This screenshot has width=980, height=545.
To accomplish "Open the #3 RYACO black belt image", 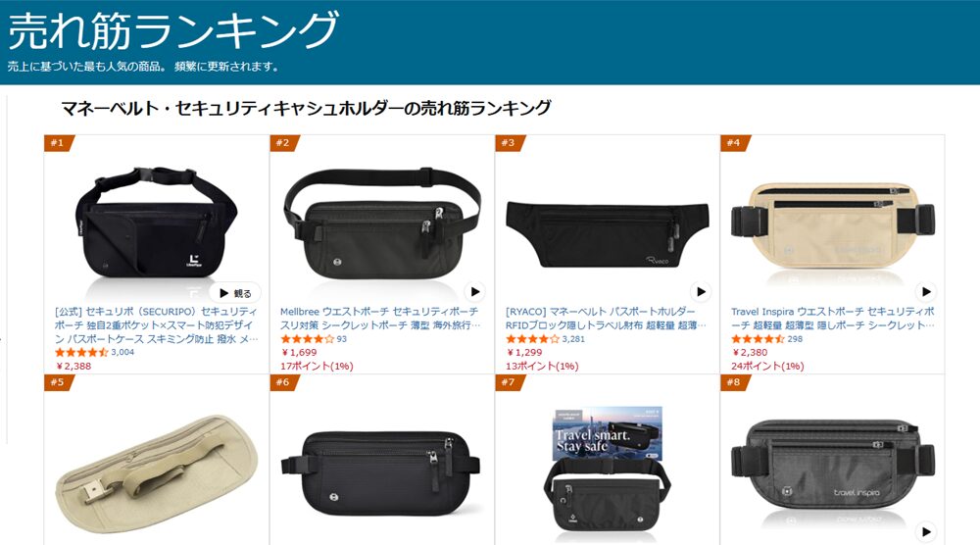I will tap(607, 234).
